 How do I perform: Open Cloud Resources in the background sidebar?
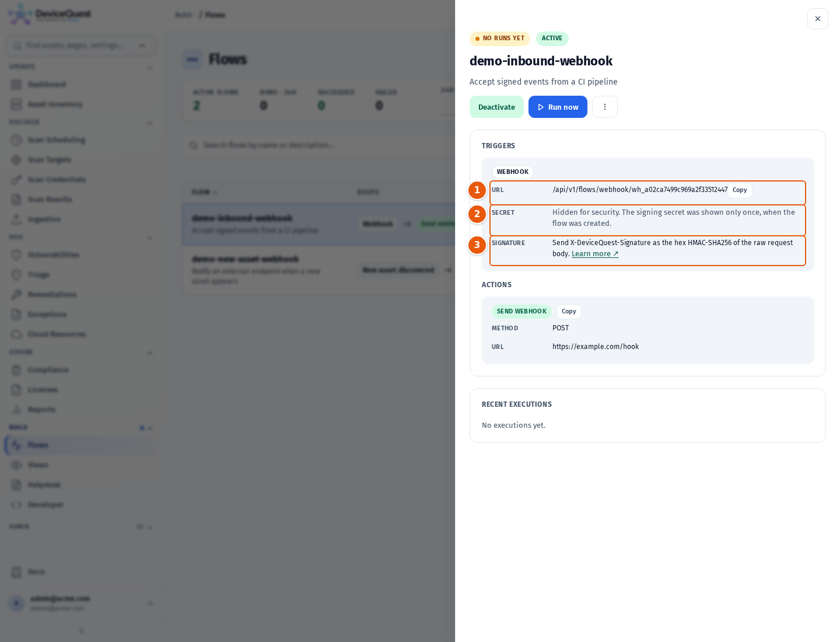80,334
